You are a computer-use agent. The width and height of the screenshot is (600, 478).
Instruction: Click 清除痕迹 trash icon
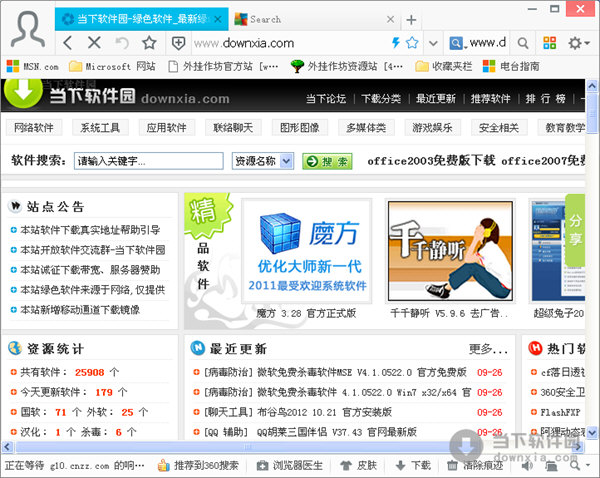pos(452,465)
